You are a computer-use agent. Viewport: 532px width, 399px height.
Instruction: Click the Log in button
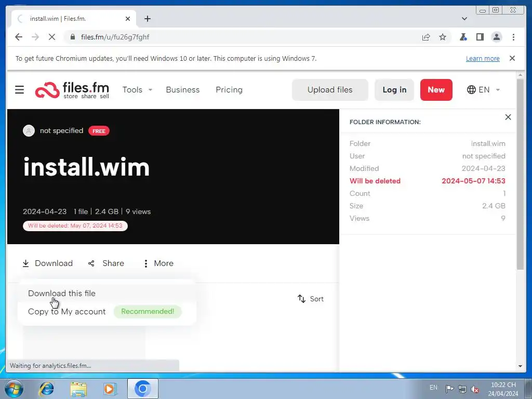point(394,89)
